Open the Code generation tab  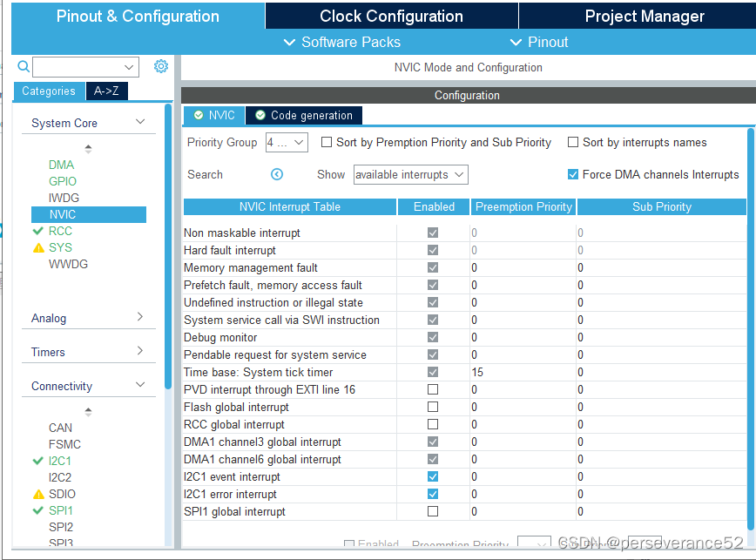point(304,115)
